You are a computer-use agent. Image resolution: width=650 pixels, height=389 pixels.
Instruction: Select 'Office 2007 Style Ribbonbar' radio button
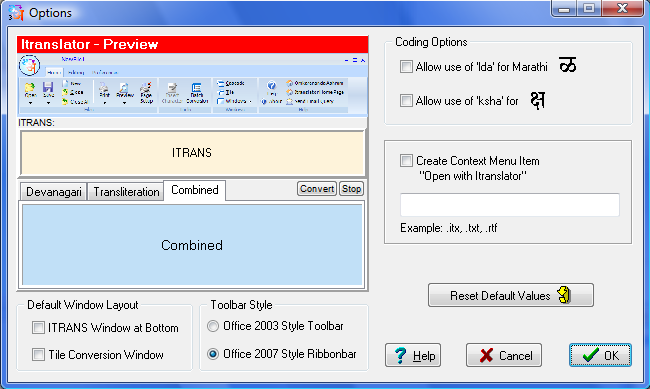(x=213, y=354)
